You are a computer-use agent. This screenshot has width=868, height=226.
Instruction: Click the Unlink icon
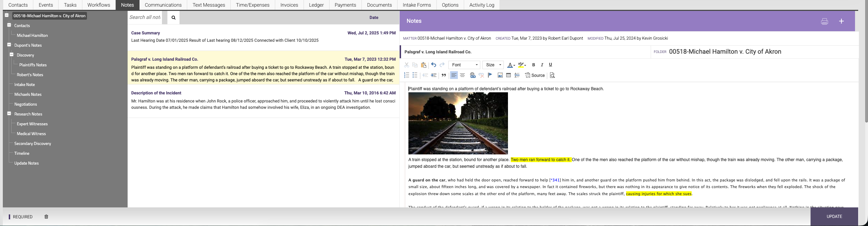pyautogui.click(x=481, y=75)
